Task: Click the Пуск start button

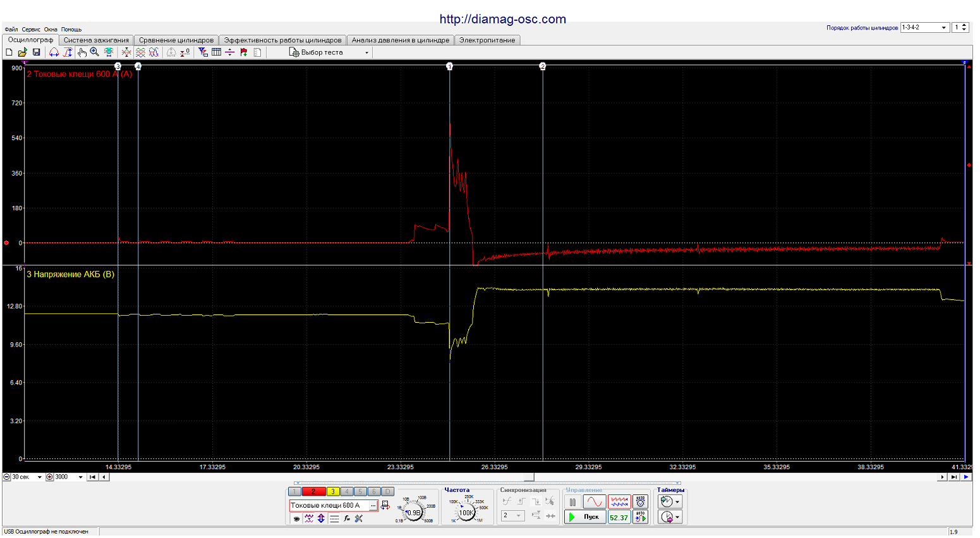Action: (x=585, y=517)
